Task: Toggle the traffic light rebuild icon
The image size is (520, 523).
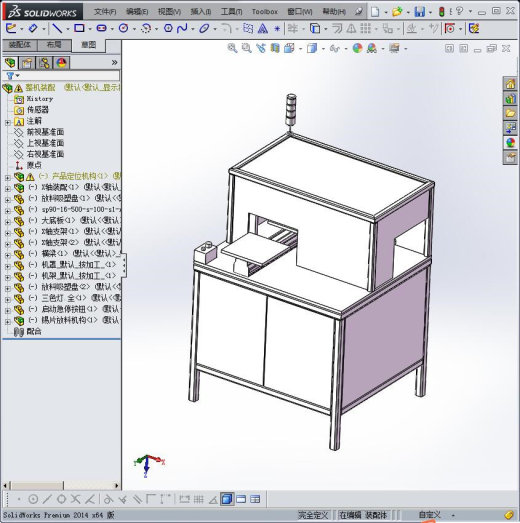Action: (442, 12)
